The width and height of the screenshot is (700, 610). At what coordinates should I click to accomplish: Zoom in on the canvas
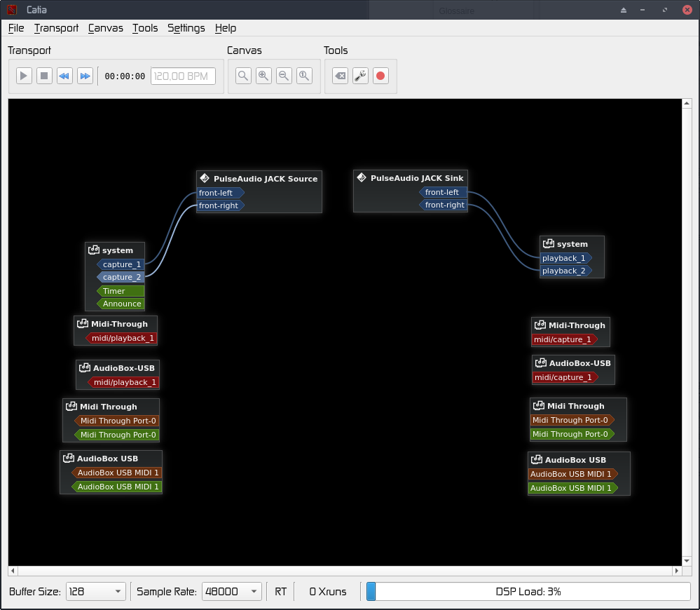[x=263, y=76]
